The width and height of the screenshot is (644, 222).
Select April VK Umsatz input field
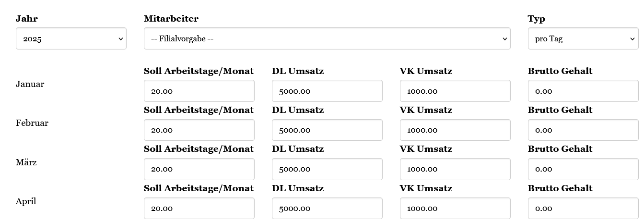[x=455, y=208]
